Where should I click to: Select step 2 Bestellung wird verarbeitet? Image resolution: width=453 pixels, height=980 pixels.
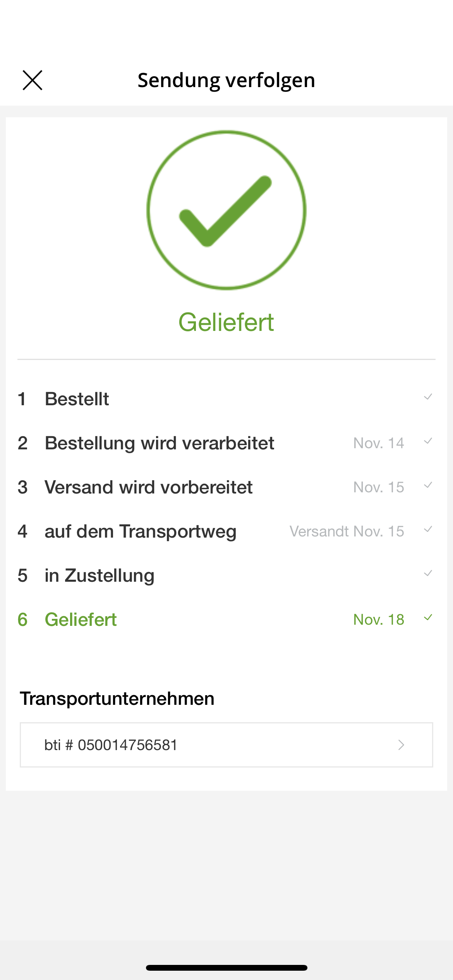(159, 443)
